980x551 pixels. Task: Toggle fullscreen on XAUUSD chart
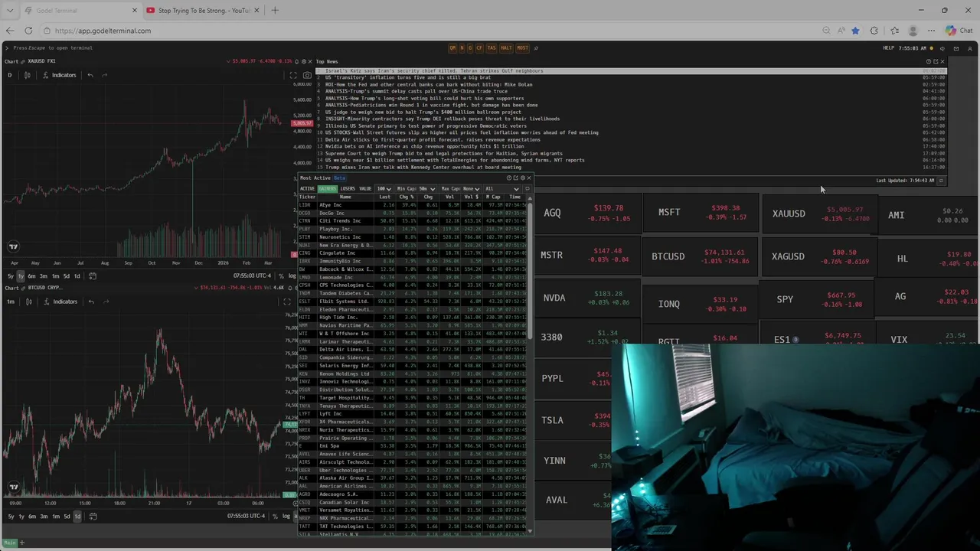pos(292,75)
